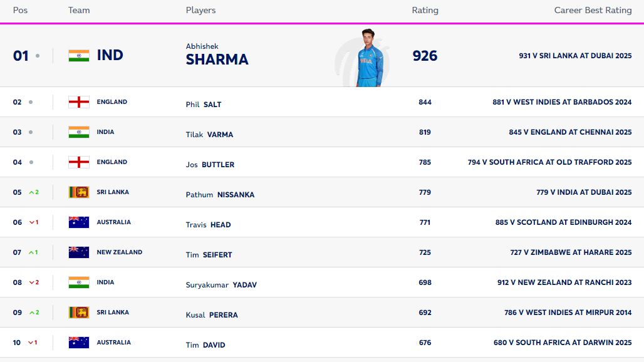Click Players column header
The width and height of the screenshot is (644, 362).
(200, 10)
